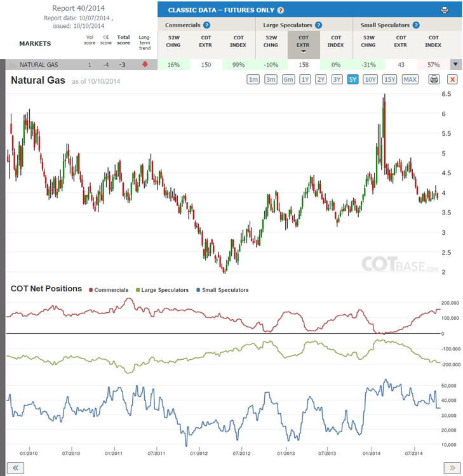Click the Natural Gas chart title
Image resolution: width=463 pixels, height=476 pixels.
point(38,81)
